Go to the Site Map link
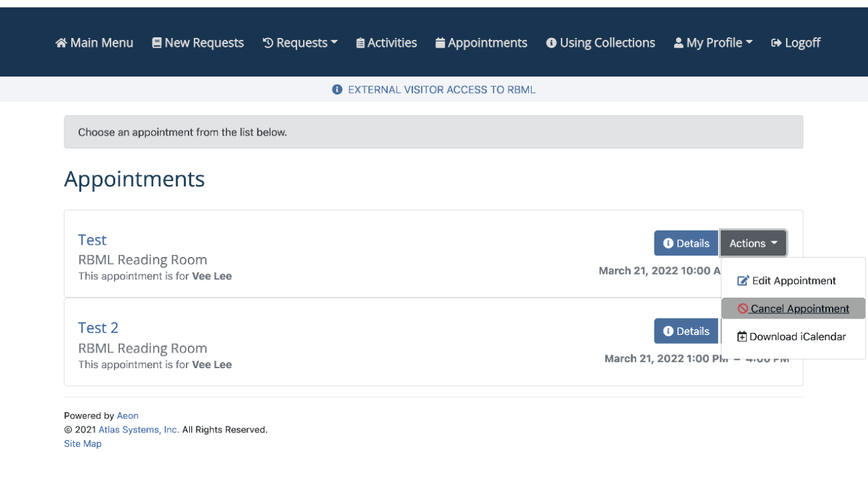The height and width of the screenshot is (482, 868). [x=83, y=444]
